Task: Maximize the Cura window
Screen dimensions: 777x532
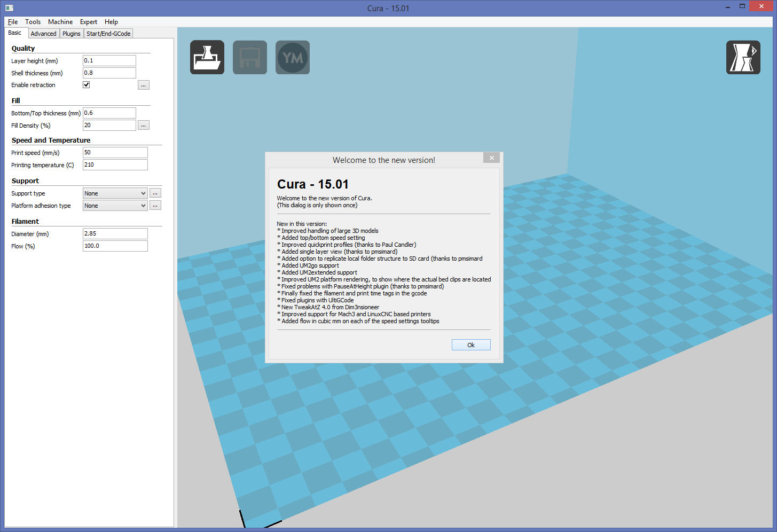Action: tap(742, 6)
